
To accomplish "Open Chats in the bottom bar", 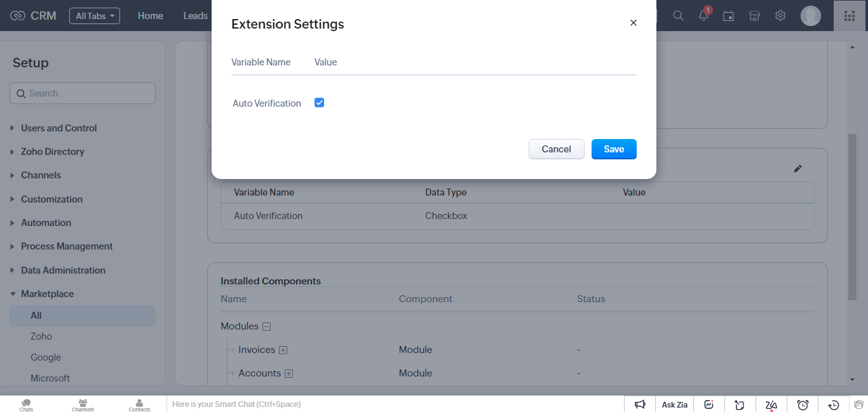I will (x=26, y=405).
